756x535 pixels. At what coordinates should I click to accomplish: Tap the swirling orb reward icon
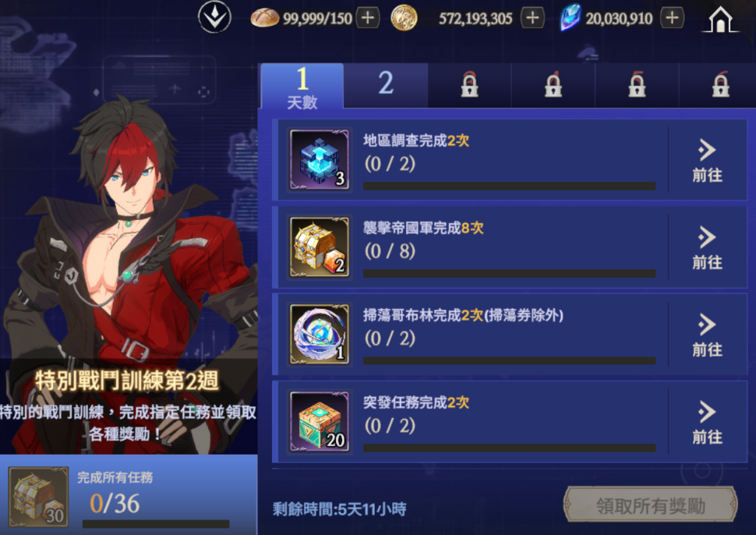[320, 335]
